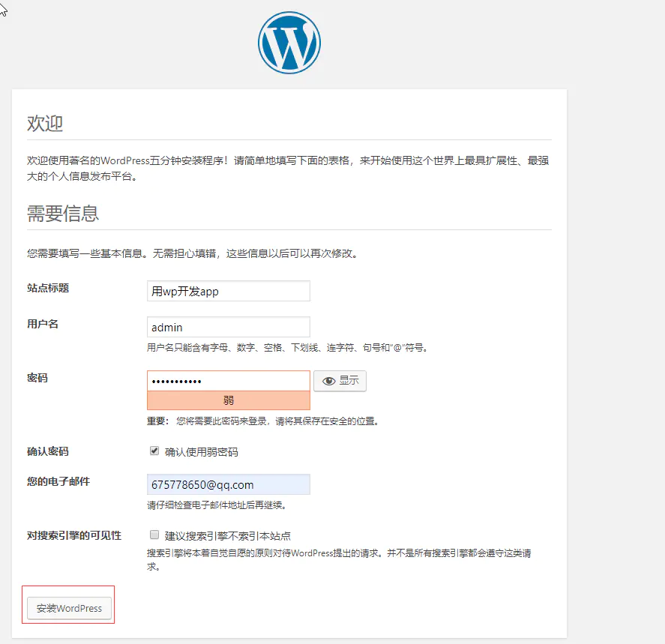Click the username hint about allowed characters

click(289, 348)
